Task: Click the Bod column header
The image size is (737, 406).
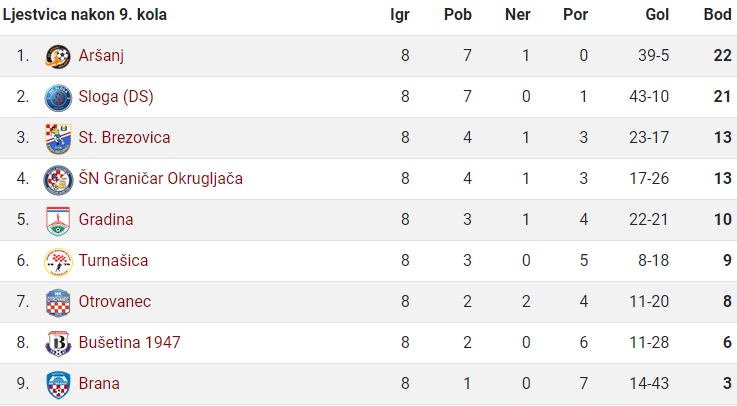Action: click(717, 15)
